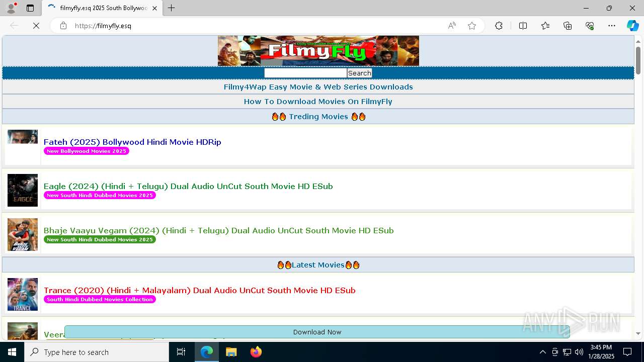Open Settings and more menu
Viewport: 644px width, 362px height.
coord(612,26)
